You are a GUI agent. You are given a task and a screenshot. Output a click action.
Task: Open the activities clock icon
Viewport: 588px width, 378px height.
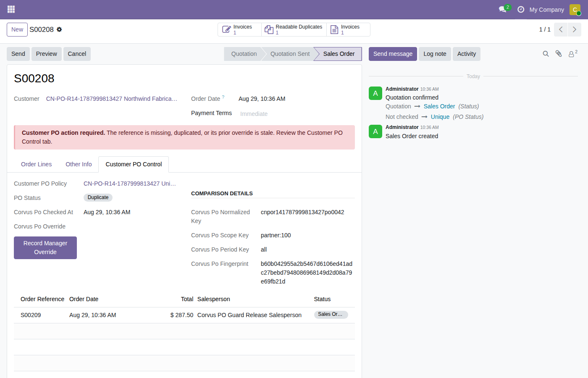[521, 9]
